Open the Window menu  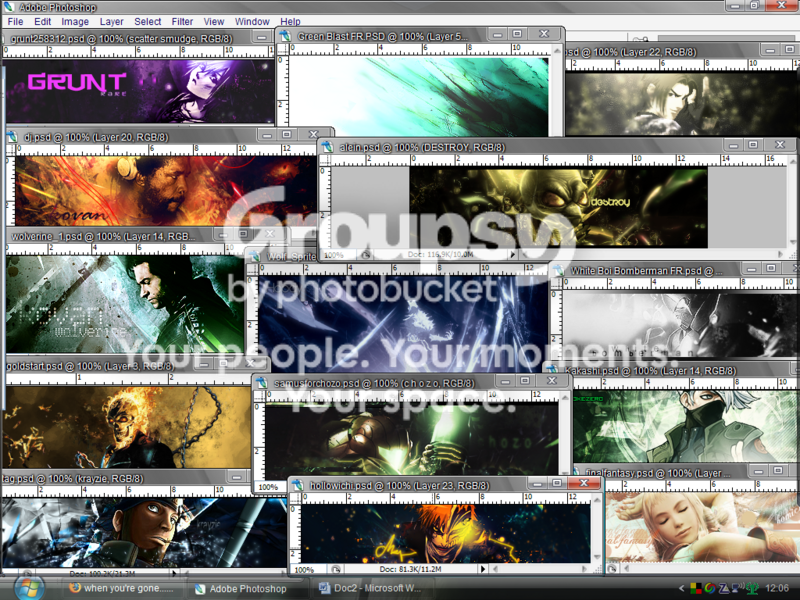point(252,21)
